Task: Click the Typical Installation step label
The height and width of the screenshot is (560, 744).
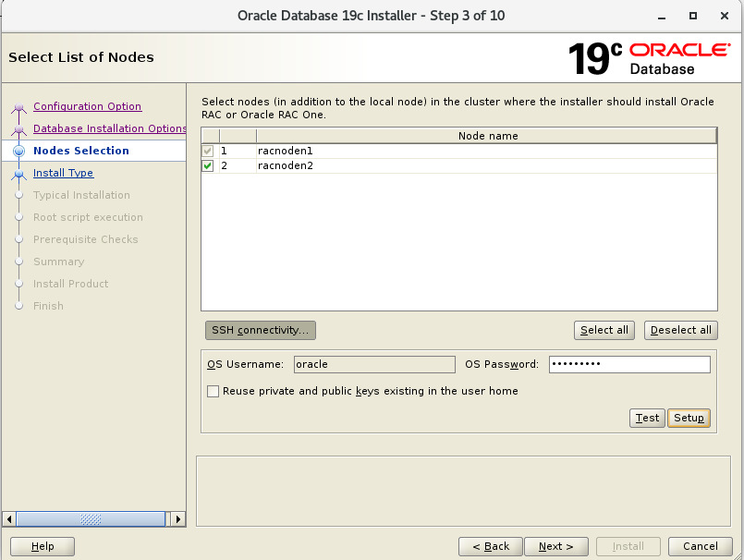Action: 81,195
